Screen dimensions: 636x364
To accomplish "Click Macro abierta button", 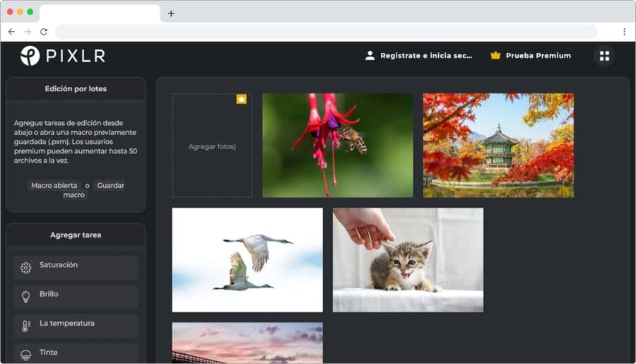I will click(54, 185).
